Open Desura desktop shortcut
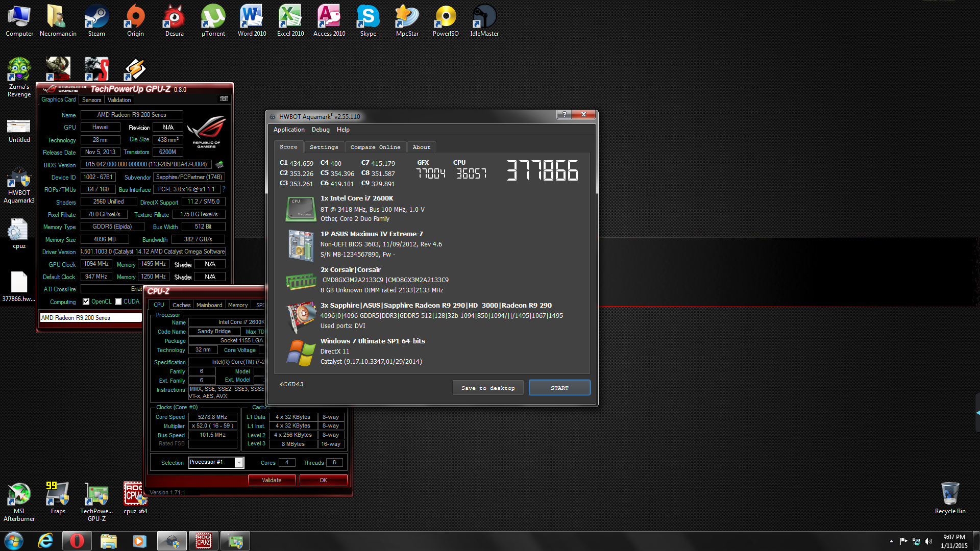The width and height of the screenshot is (980, 551). point(174,21)
